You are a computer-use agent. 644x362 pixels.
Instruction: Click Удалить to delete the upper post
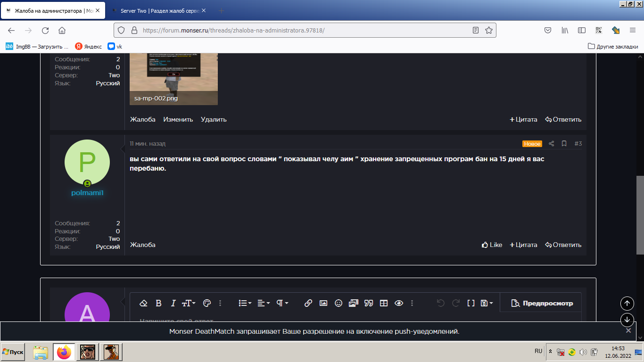(x=214, y=120)
